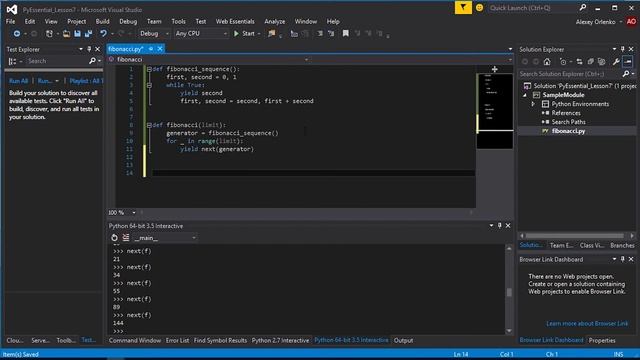Open the Debug menu
The height and width of the screenshot is (360, 640).
(128, 21)
